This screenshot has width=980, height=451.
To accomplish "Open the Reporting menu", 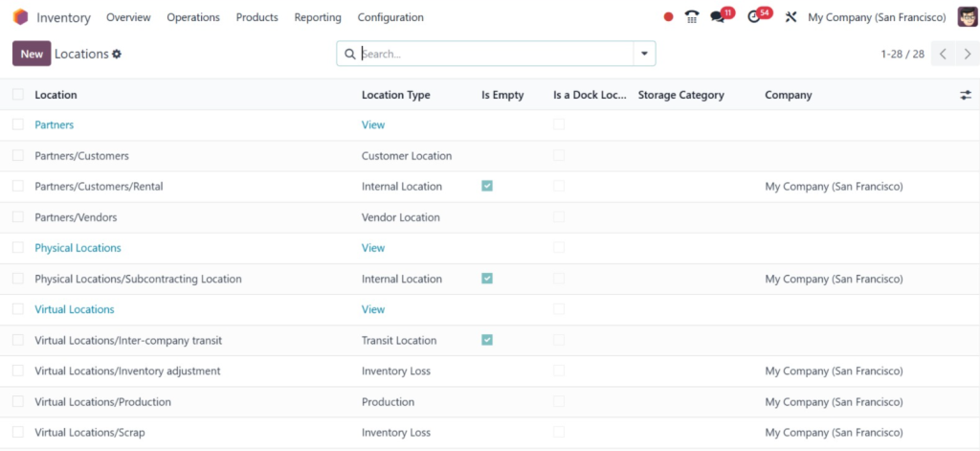I will [318, 17].
